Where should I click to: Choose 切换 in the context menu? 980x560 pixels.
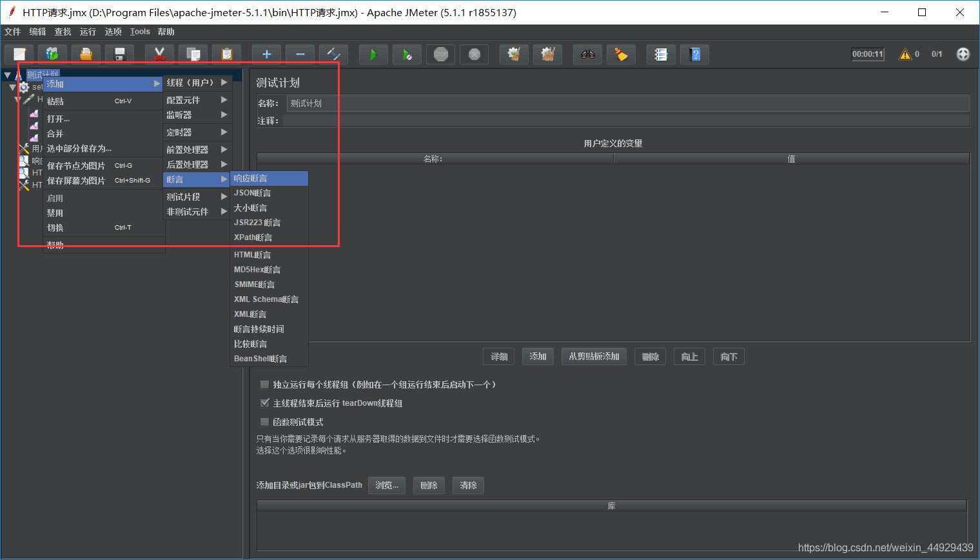pos(103,228)
